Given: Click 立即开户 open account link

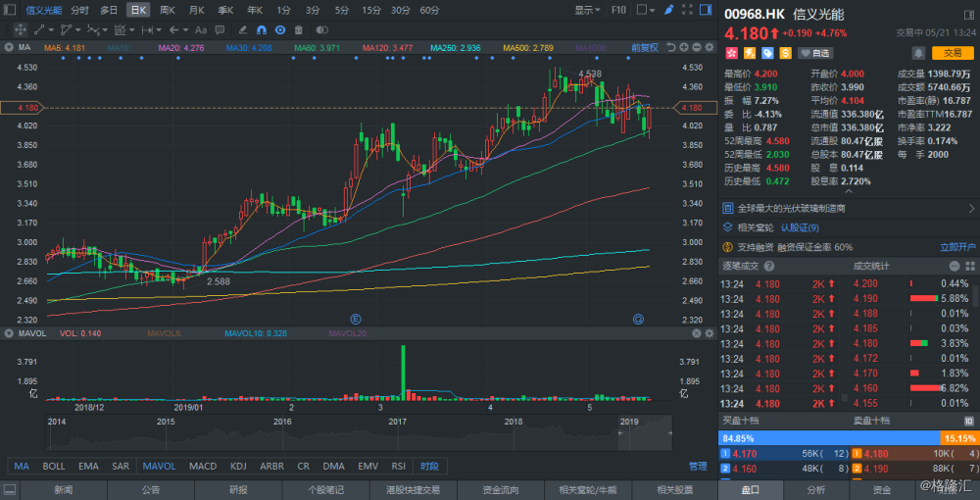Looking at the screenshot, I should click(957, 247).
